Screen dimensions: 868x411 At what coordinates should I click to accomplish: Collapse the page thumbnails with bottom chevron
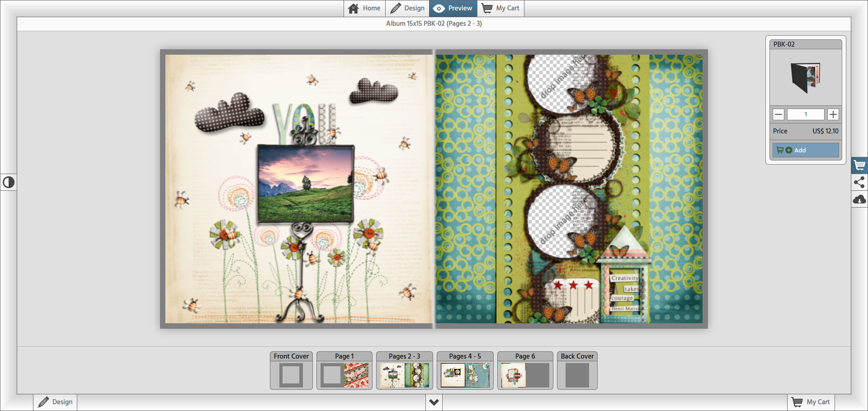click(434, 402)
